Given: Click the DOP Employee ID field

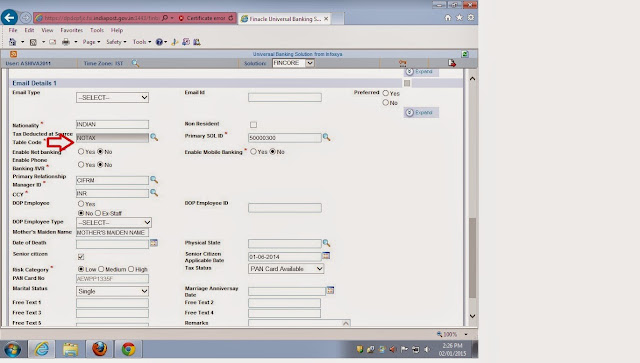Looking at the screenshot, I should (285, 208).
